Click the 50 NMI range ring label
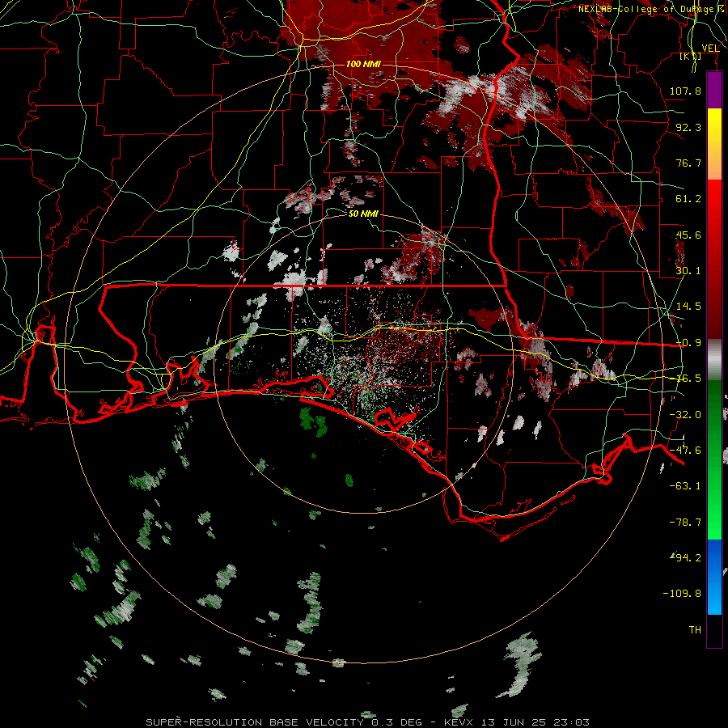Screen dimensions: 728x728 coord(363,214)
